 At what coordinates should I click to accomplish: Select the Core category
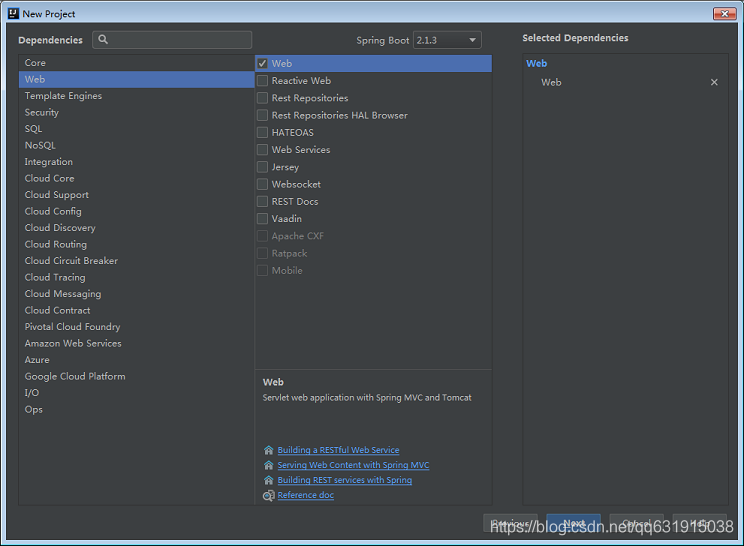click(x=136, y=63)
